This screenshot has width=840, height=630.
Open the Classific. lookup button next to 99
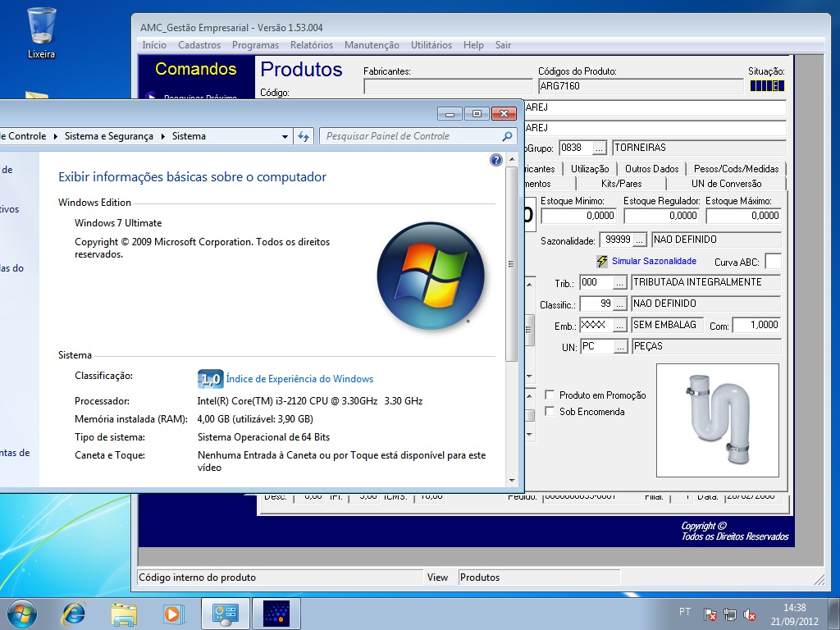coord(619,304)
